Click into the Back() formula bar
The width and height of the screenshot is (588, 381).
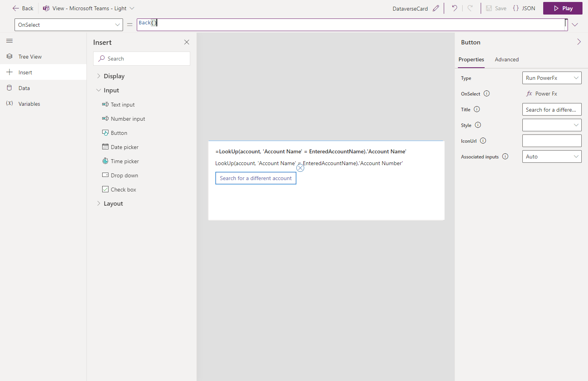pos(352,24)
